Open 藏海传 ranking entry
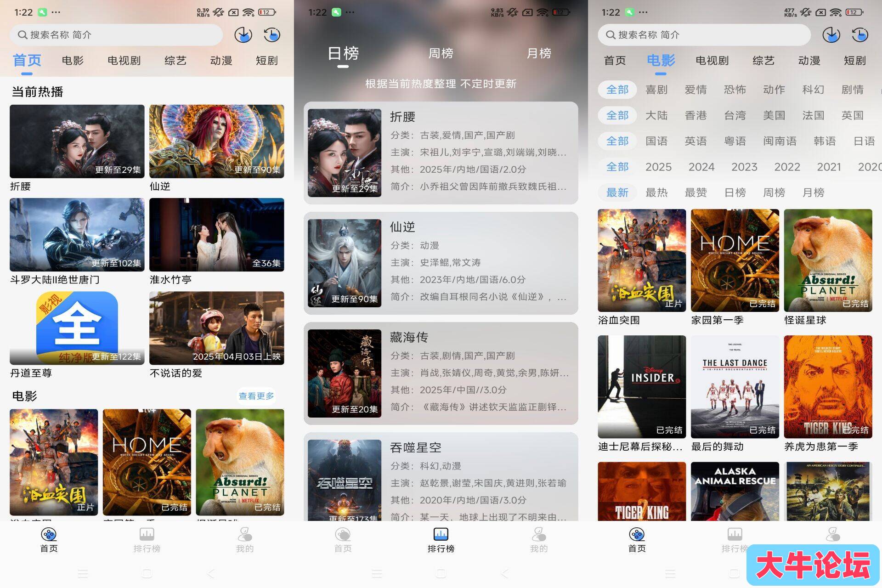This screenshot has height=588, width=882. [x=441, y=373]
